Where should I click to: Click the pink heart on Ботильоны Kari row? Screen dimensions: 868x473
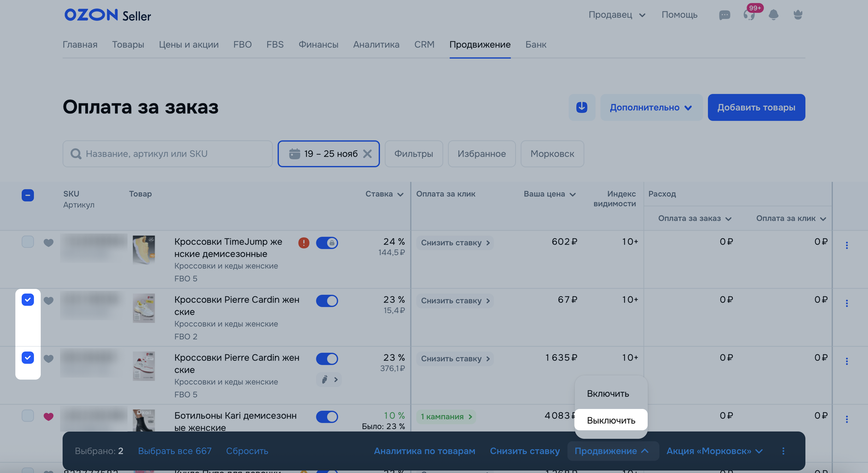click(48, 416)
